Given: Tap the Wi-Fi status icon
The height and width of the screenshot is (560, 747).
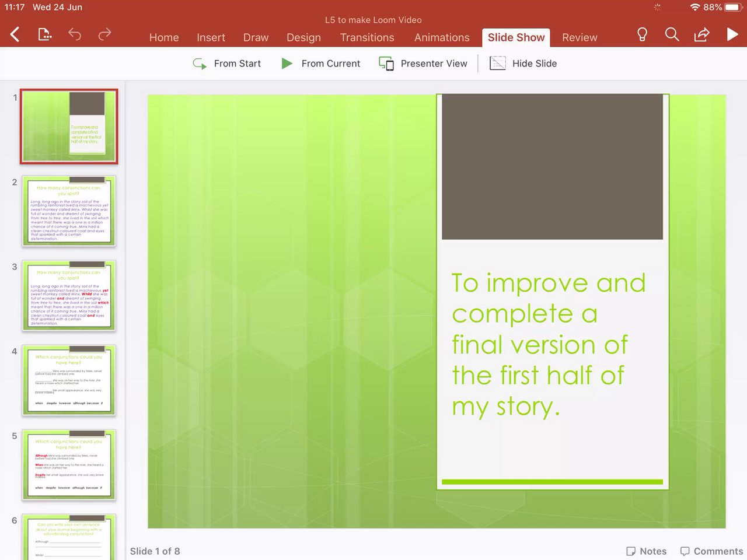Looking at the screenshot, I should [694, 7].
